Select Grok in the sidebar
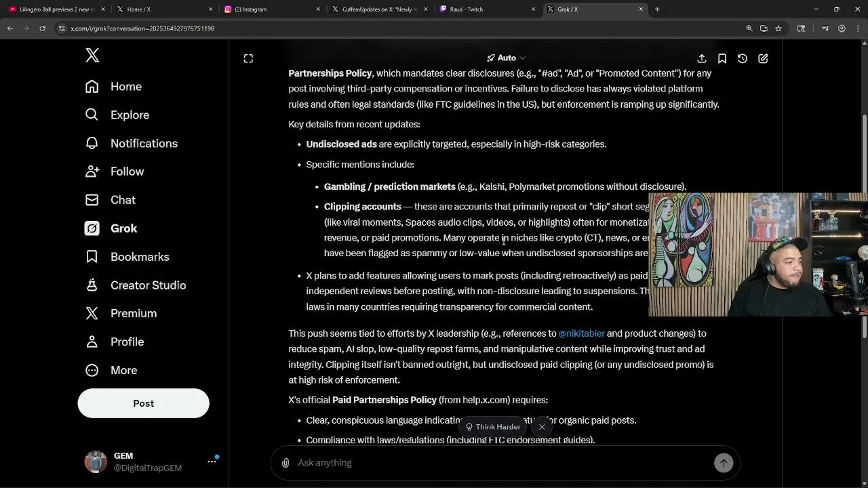Viewport: 868px width, 488px height. [x=111, y=228]
